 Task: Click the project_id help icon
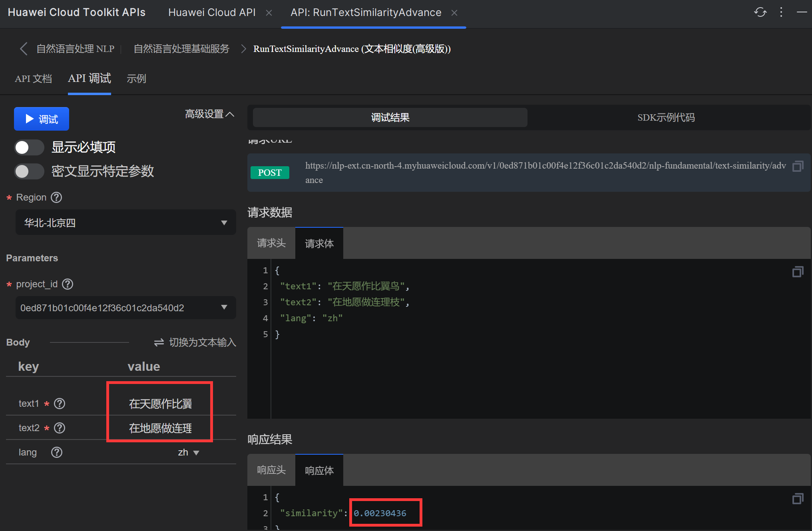click(x=68, y=284)
